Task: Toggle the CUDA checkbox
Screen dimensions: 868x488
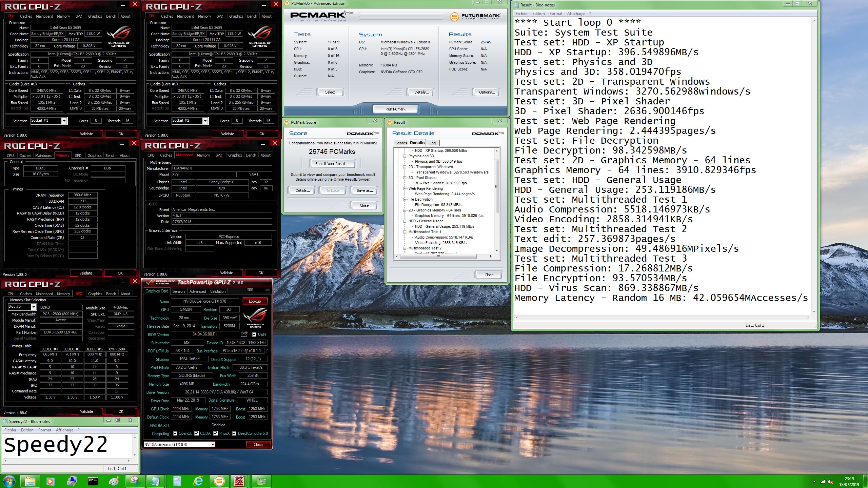Action: pos(196,433)
